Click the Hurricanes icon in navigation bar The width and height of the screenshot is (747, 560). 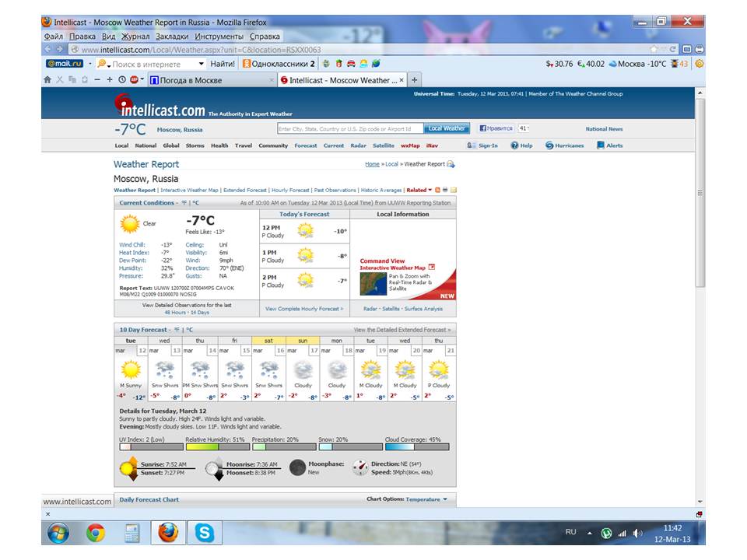click(549, 145)
